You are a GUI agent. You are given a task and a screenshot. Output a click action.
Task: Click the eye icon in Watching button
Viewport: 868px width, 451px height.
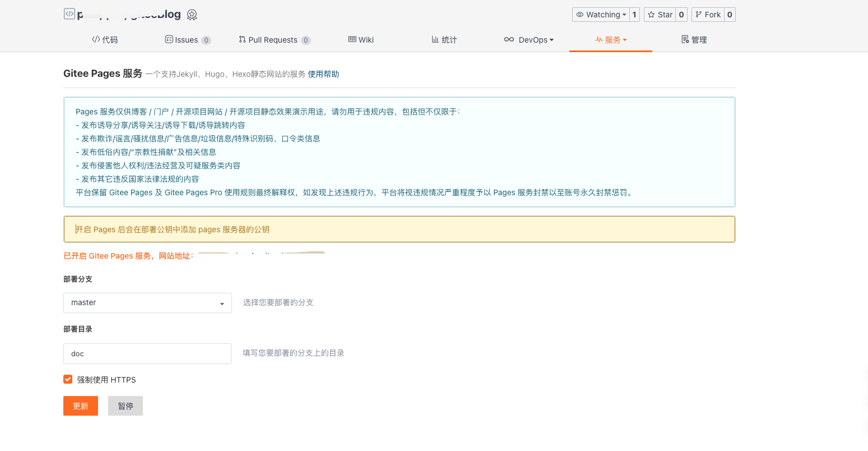[580, 15]
